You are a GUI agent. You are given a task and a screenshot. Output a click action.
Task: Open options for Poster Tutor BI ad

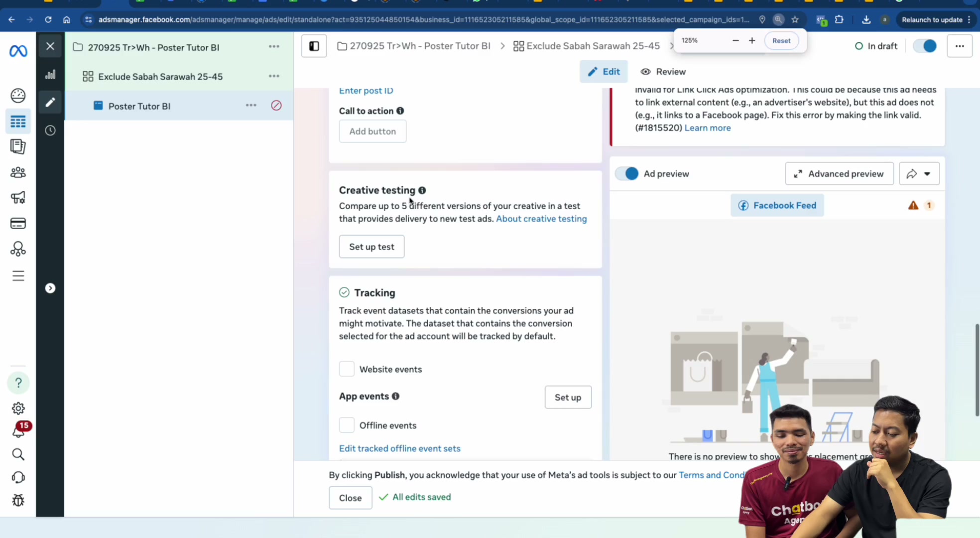pyautogui.click(x=251, y=106)
